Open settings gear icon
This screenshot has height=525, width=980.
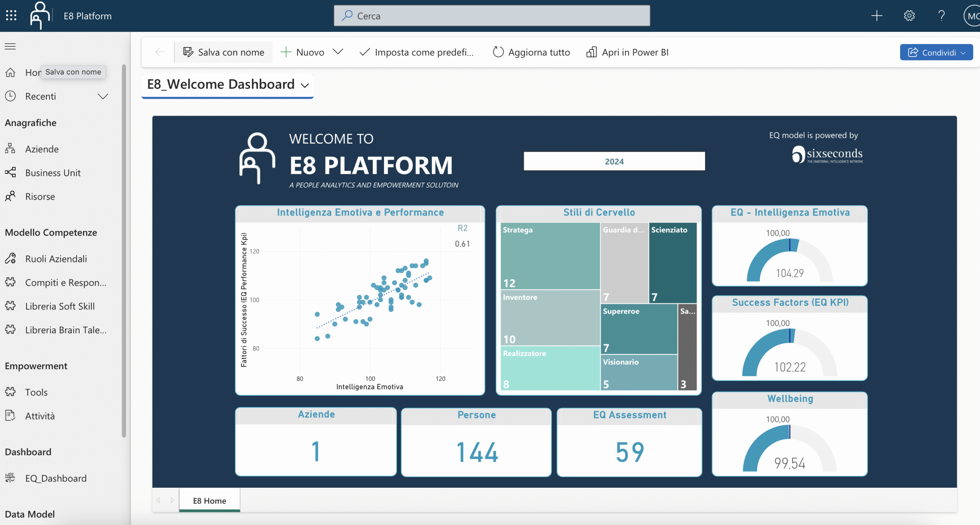(x=909, y=15)
